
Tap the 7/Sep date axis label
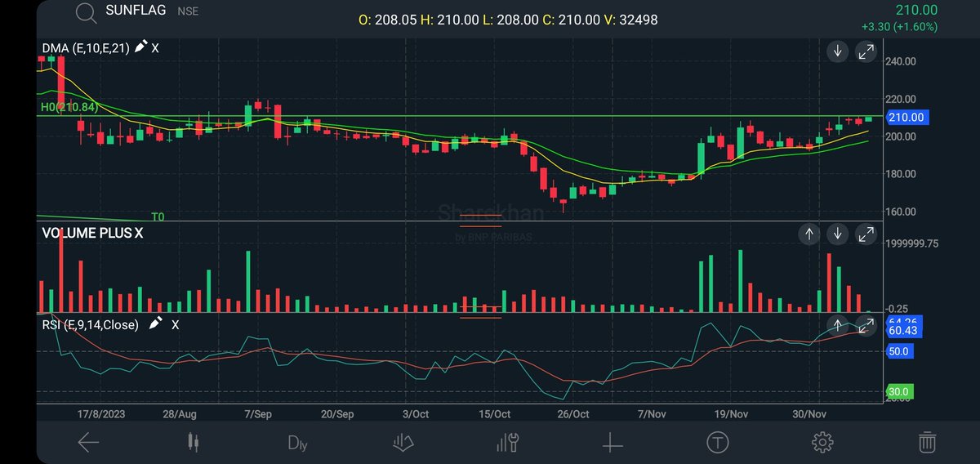click(x=258, y=414)
